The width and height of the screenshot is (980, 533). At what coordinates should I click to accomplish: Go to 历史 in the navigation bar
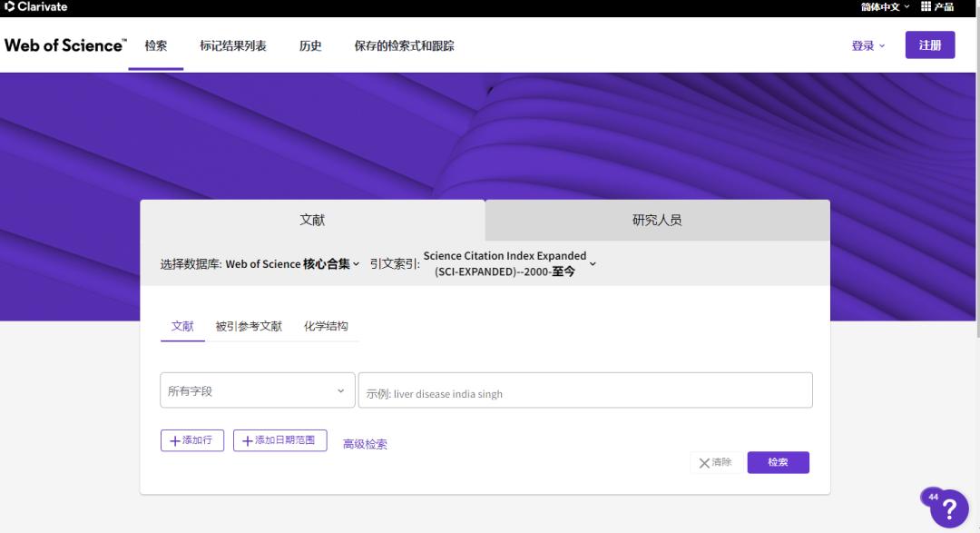[x=311, y=44]
